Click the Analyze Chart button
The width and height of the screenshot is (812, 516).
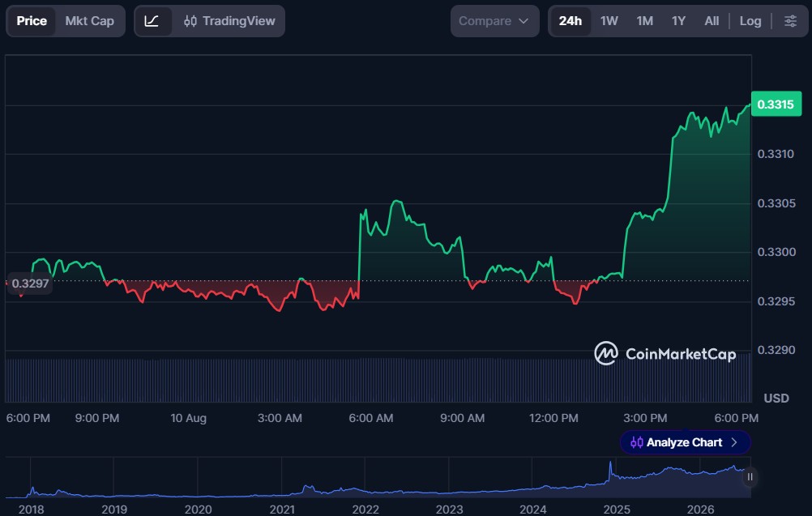685,442
